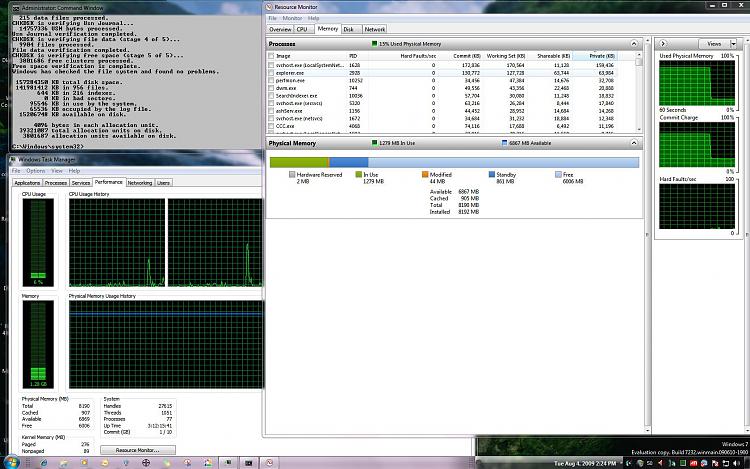
Task: Click the green In Use legend swatch
Action: pos(358,175)
